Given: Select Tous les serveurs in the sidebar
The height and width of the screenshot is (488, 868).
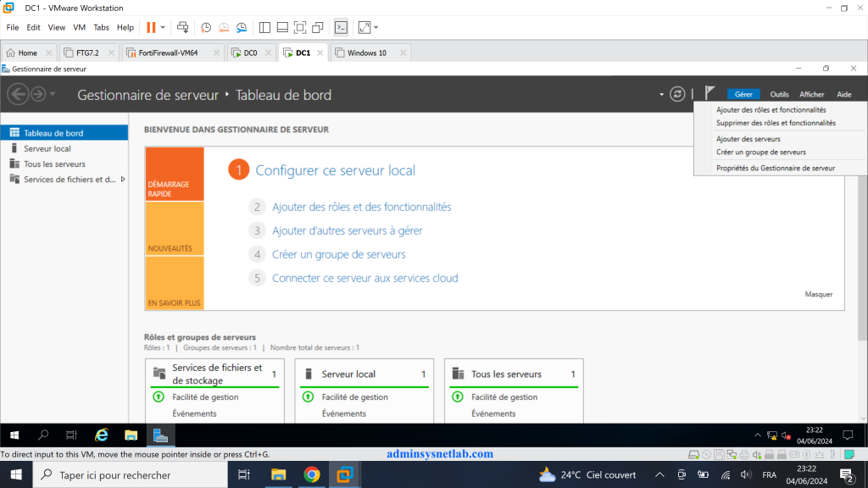Looking at the screenshot, I should coord(64,164).
